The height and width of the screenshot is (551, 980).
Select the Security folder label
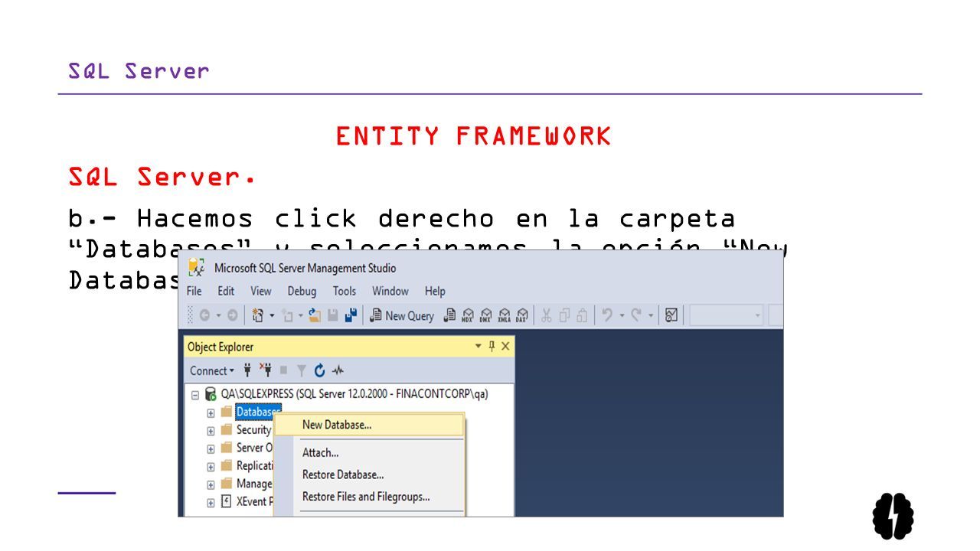(x=253, y=430)
